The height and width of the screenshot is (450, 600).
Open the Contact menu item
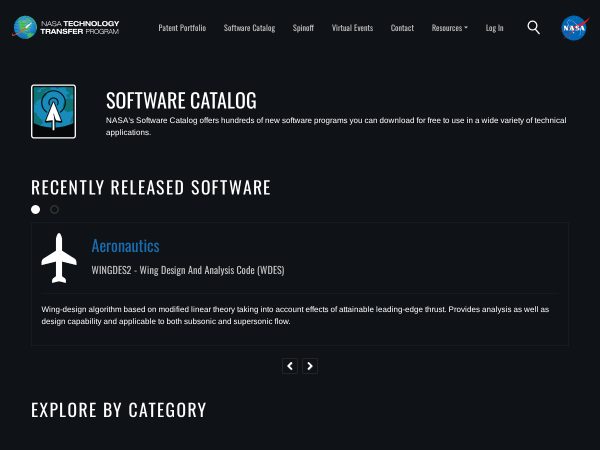(402, 28)
